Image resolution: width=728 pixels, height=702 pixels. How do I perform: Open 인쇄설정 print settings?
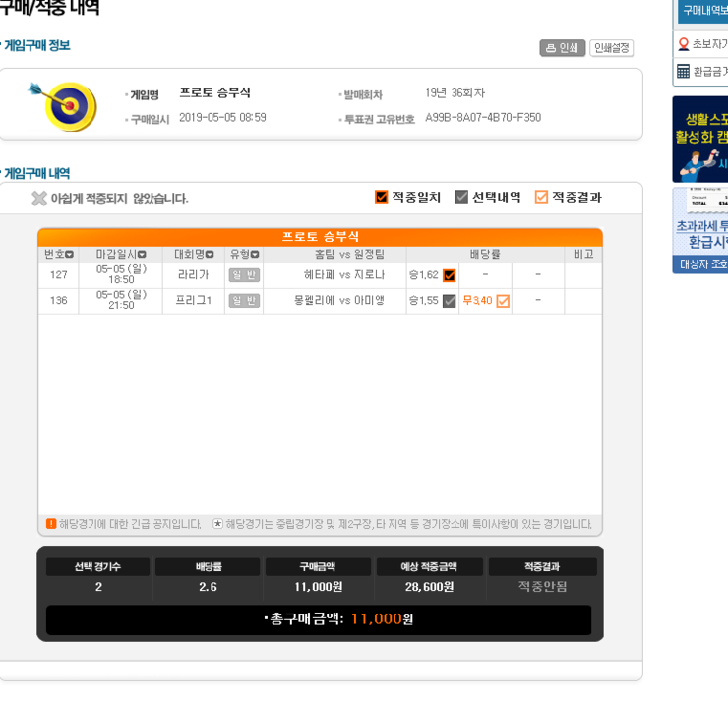[x=612, y=48]
